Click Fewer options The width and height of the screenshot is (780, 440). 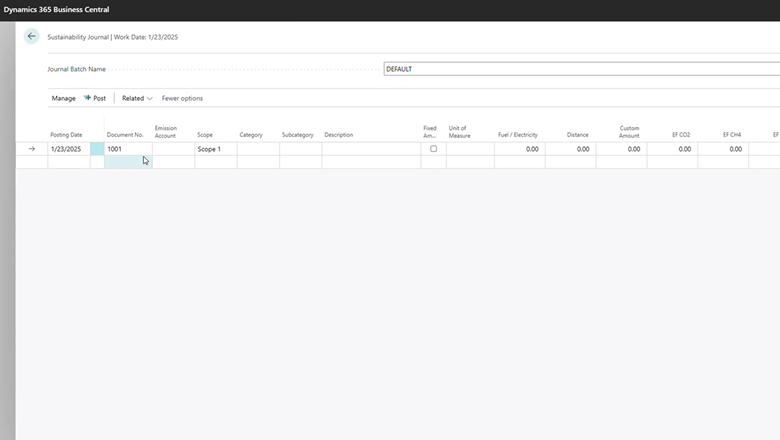pyautogui.click(x=182, y=98)
